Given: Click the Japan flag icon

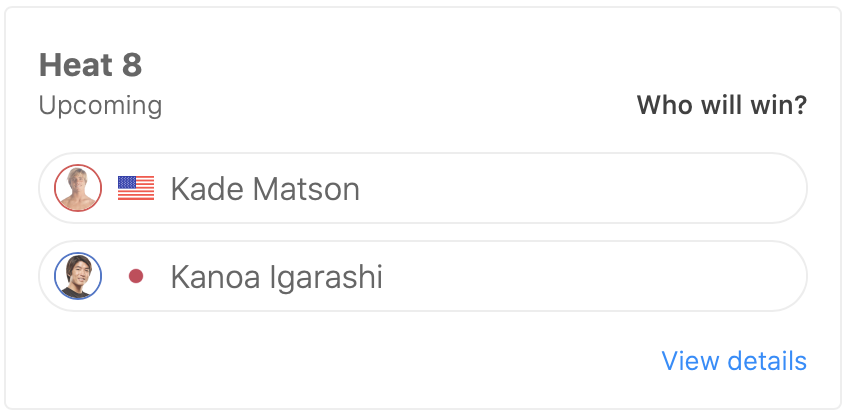Looking at the screenshot, I should pyautogui.click(x=136, y=276).
